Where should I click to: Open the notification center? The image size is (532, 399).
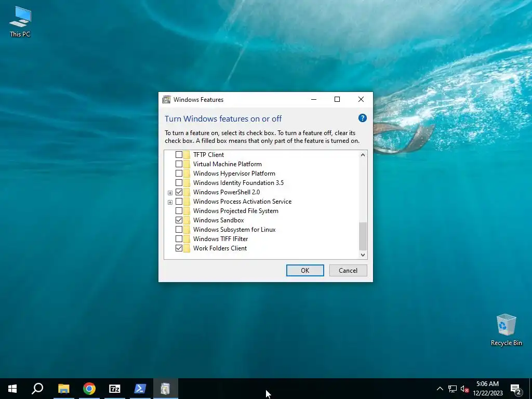click(516, 389)
